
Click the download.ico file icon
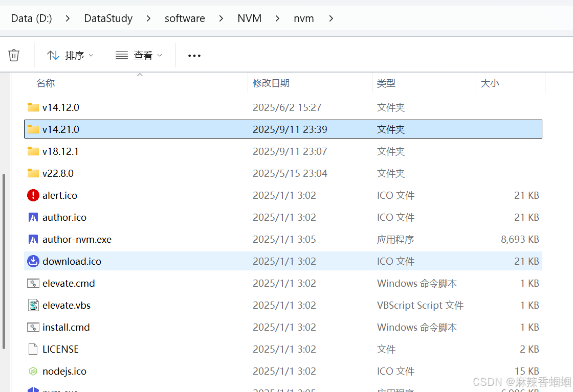pyautogui.click(x=33, y=261)
